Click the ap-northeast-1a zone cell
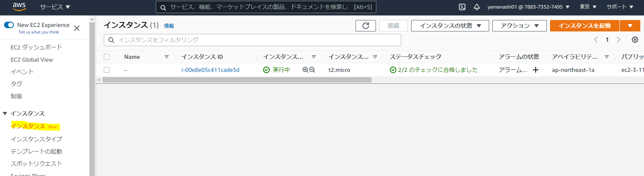This screenshot has height=176, width=644. 573,70
